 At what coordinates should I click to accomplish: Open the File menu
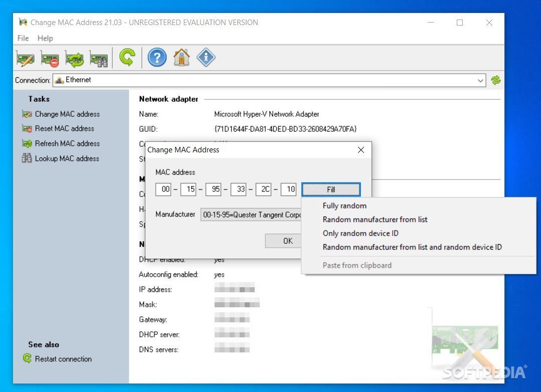pyautogui.click(x=23, y=38)
